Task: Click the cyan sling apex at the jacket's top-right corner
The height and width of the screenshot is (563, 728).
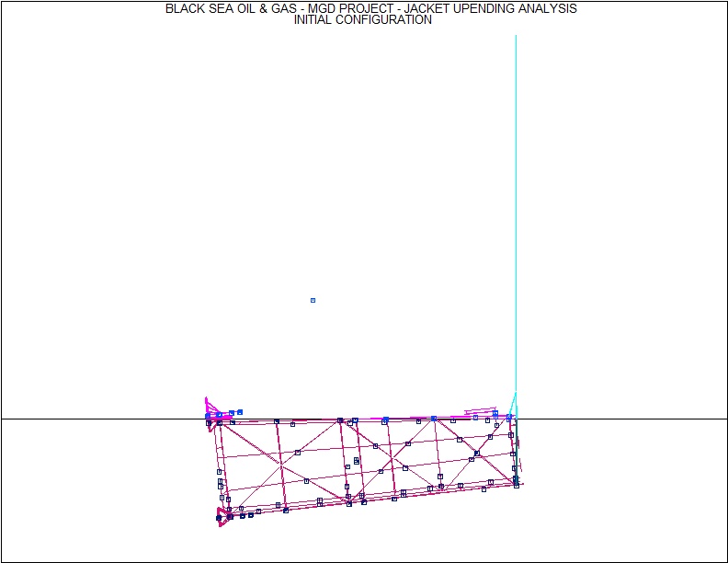Action: [x=516, y=396]
